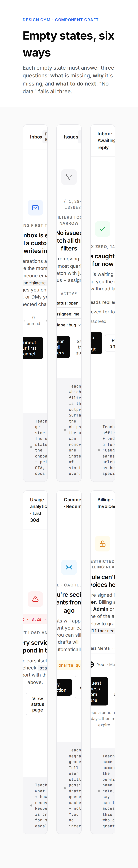Click the red warning triangle icon
The image size is (138, 868).
(35, 599)
